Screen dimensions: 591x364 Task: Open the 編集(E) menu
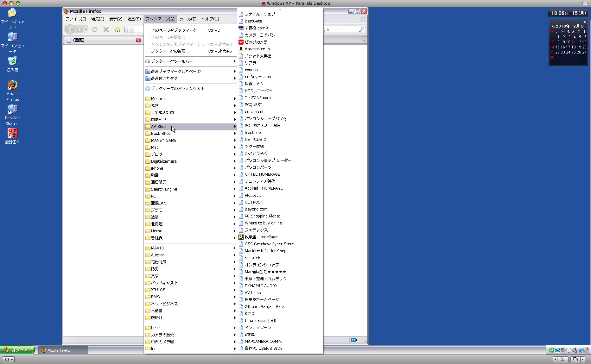(x=98, y=19)
